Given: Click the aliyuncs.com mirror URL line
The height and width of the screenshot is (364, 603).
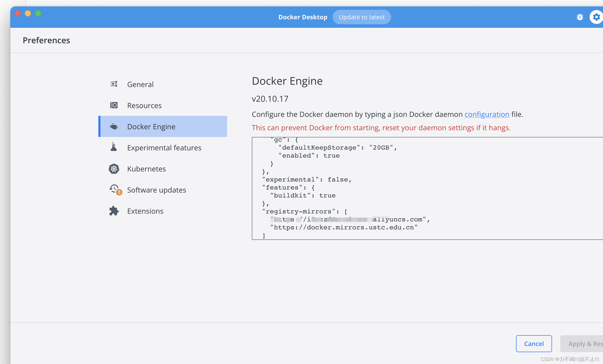Looking at the screenshot, I should click(x=350, y=219).
